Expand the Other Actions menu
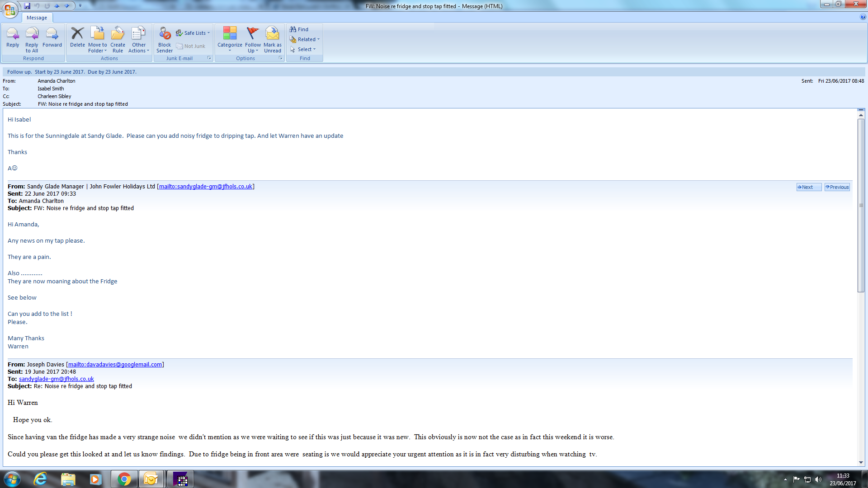868x488 pixels. pos(138,47)
